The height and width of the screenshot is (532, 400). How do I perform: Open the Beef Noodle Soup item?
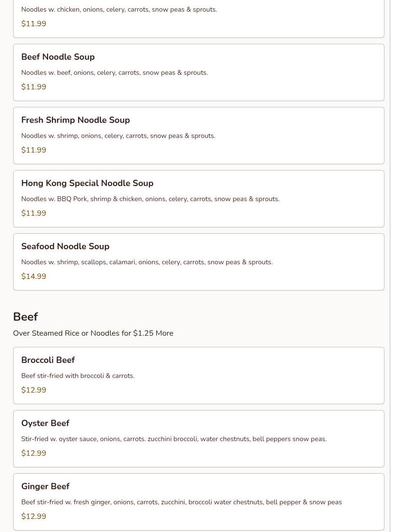pos(58,57)
